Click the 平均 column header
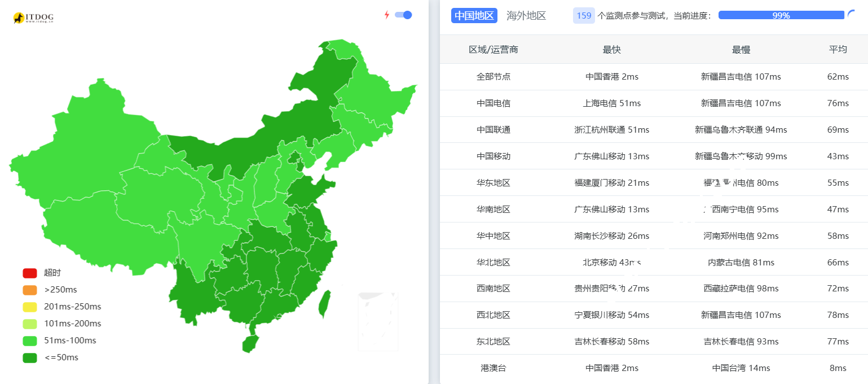 coord(838,49)
